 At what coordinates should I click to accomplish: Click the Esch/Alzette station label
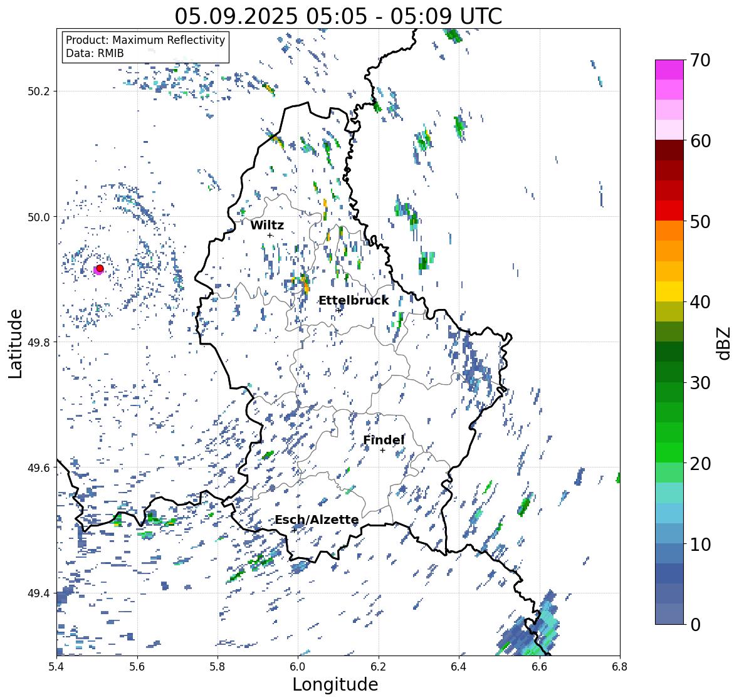coord(317,520)
